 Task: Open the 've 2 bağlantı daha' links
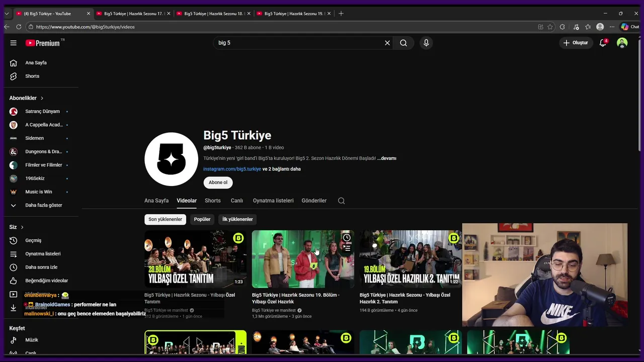(281, 169)
